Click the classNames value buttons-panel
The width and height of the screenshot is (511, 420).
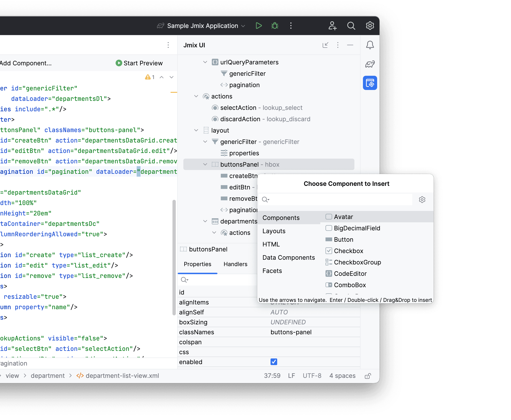(x=291, y=332)
